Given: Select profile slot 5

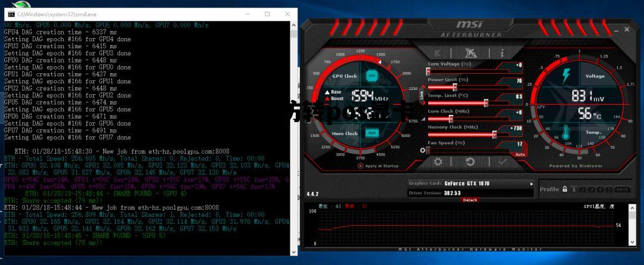Looking at the screenshot, I should point(609,189).
